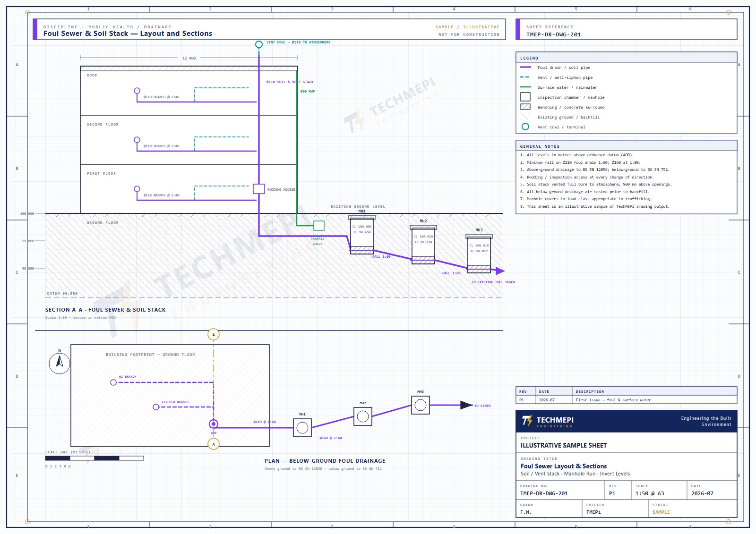Screen dimensions: 756x534
Task: Click the purple foul drain legend line
Action: point(525,67)
